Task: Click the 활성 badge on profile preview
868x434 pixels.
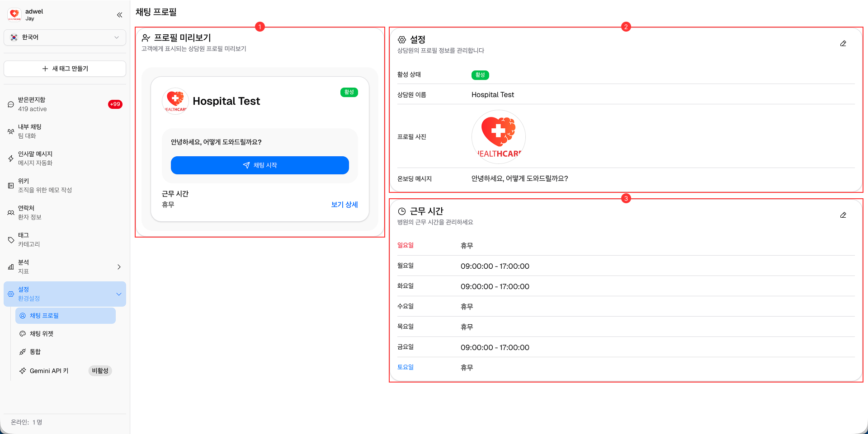Action: coord(349,92)
